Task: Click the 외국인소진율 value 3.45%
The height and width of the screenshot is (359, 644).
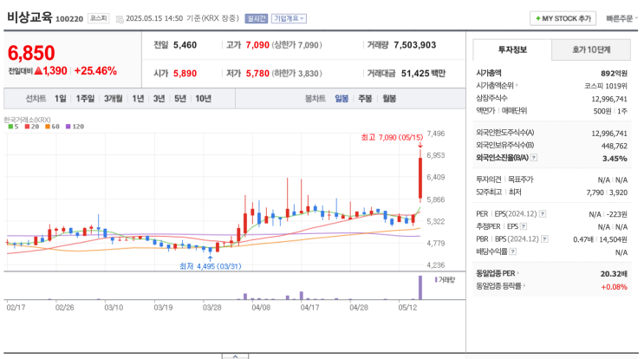Action: (x=615, y=159)
